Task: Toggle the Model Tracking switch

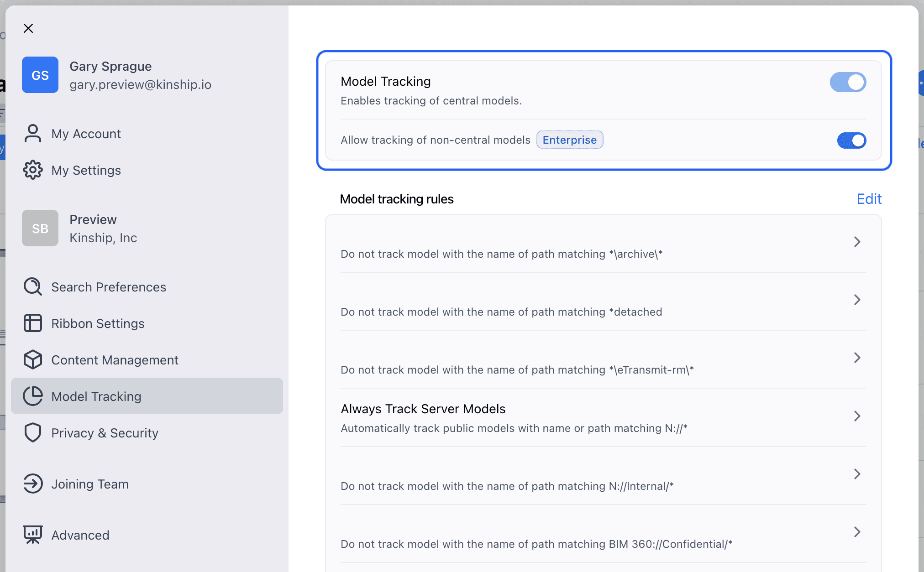Action: (848, 83)
